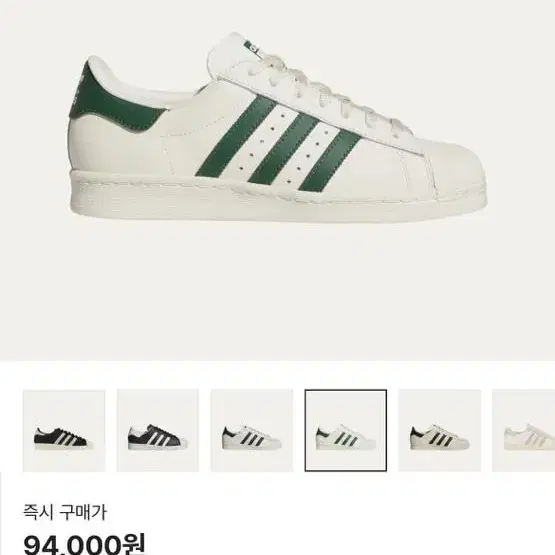Select the black sneaker with white toe thumbnail
The height and width of the screenshot is (555, 555).
[x=158, y=430]
